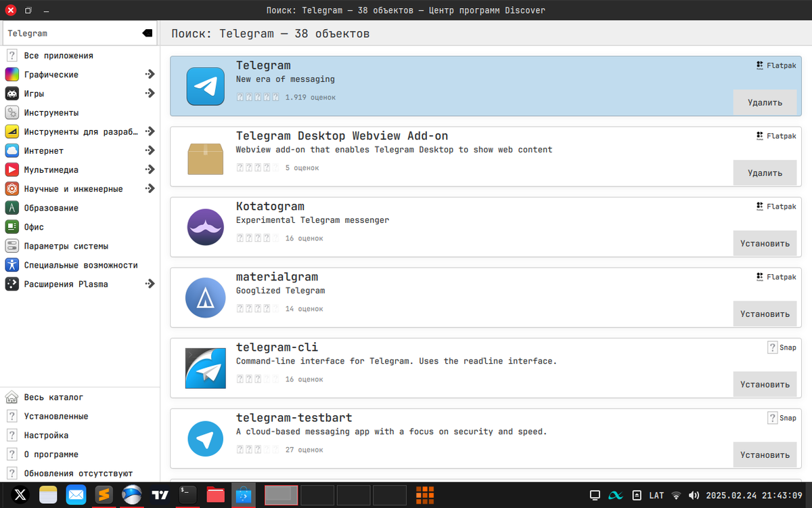Open the telegram-cli app icon
Image resolution: width=812 pixels, height=508 pixels.
[x=205, y=368]
